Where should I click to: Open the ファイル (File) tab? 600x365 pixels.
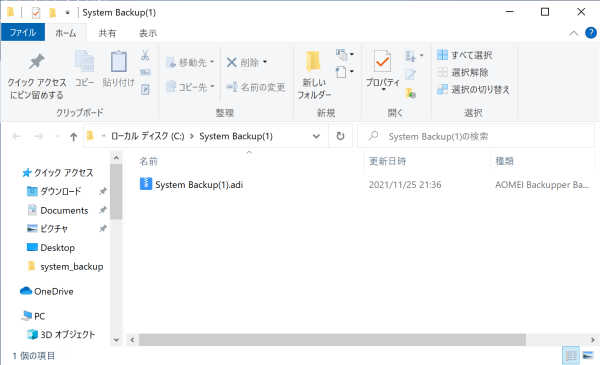pyautogui.click(x=23, y=33)
